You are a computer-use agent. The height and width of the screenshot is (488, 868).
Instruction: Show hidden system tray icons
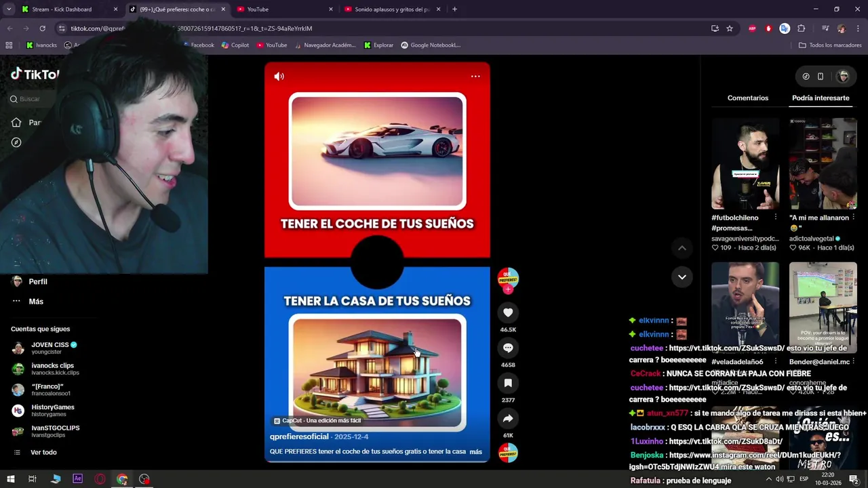(768, 480)
